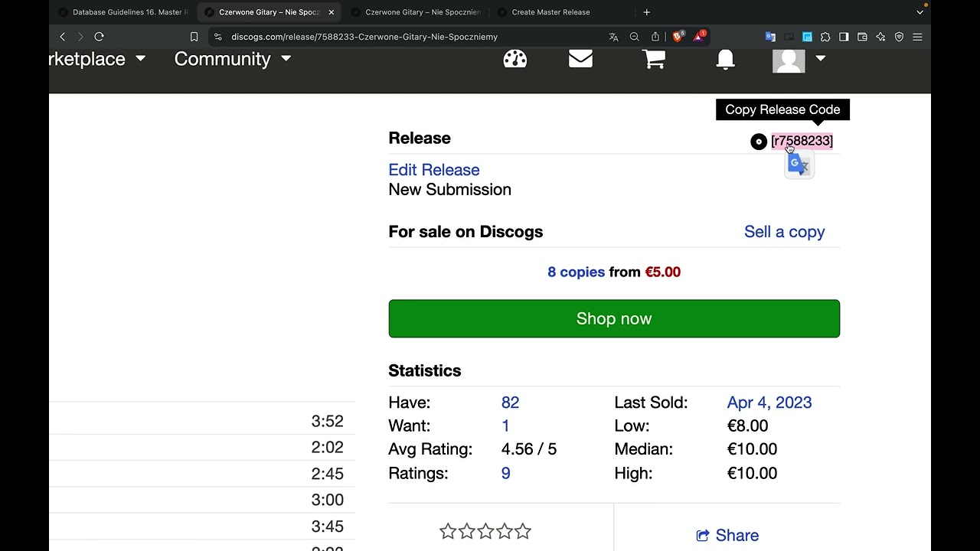Open the Leo AI sparkle icon

880,37
